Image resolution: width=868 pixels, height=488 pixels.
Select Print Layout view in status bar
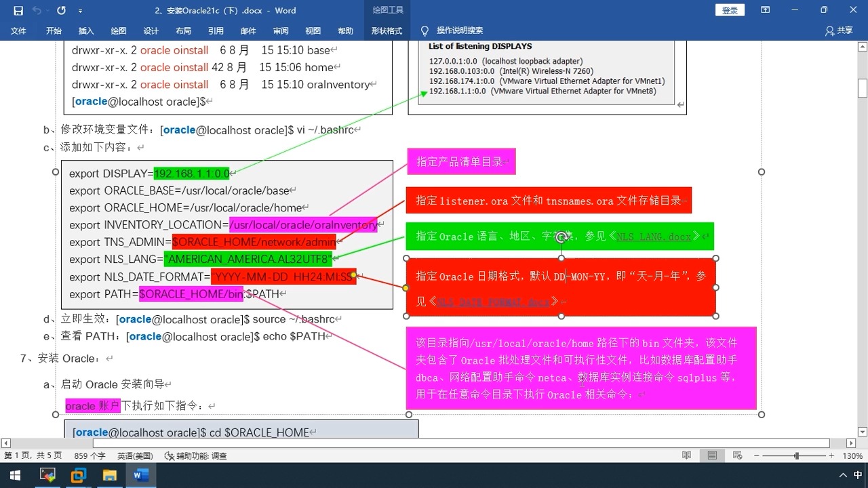[711, 455]
